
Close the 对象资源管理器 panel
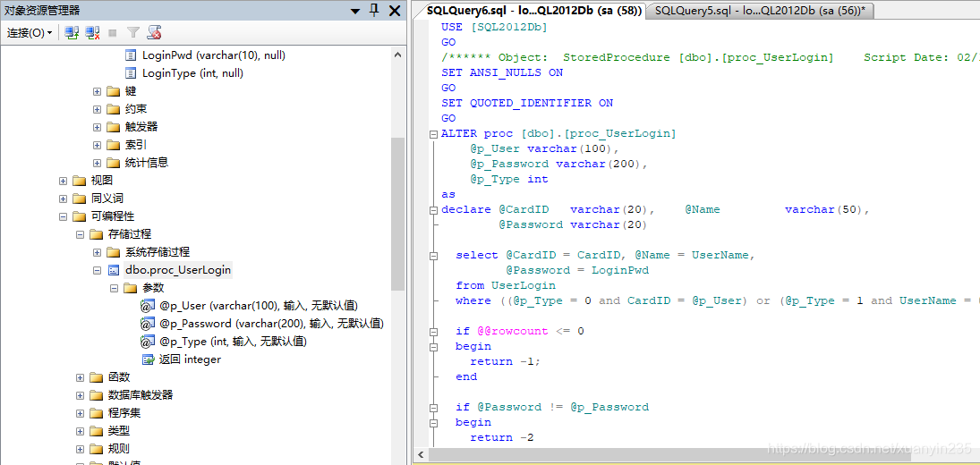(x=395, y=11)
